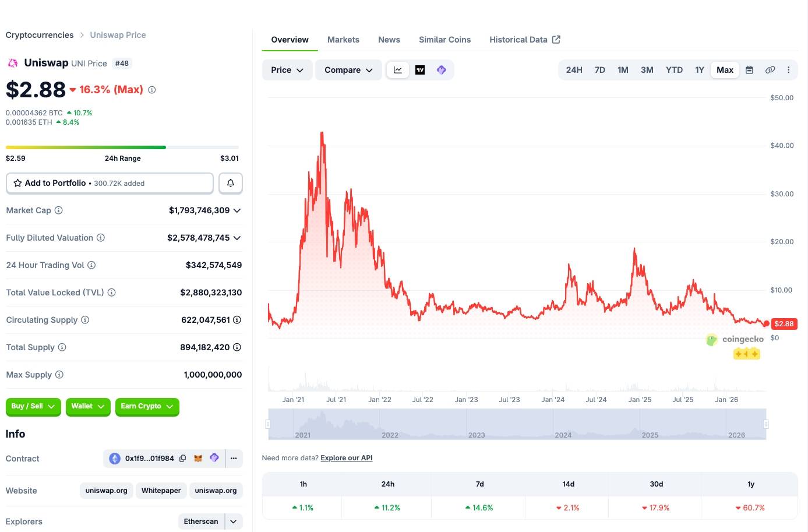Click the 24h range progress bar

pyautogui.click(x=122, y=147)
